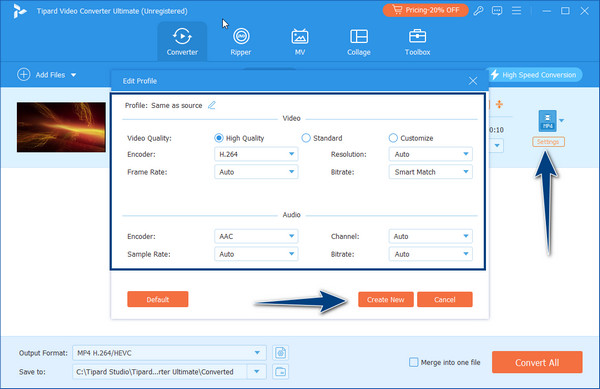Open audio Encoder AAC dropdown

[256, 236]
